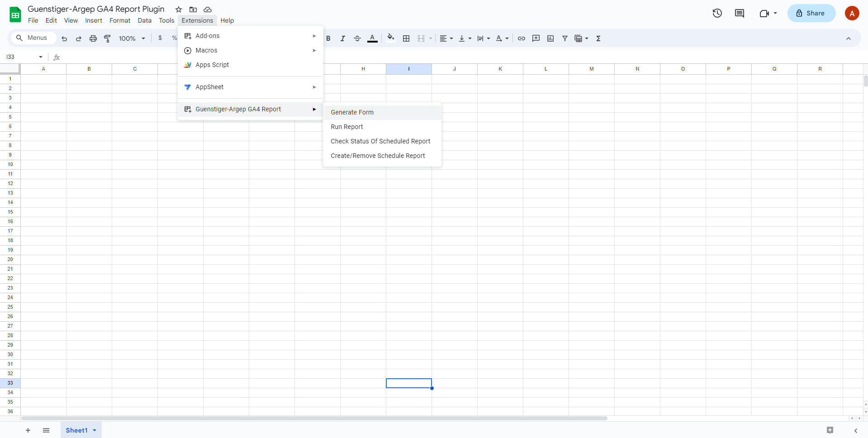The width and height of the screenshot is (868, 438).
Task: Open the Format menu
Action: tap(120, 20)
